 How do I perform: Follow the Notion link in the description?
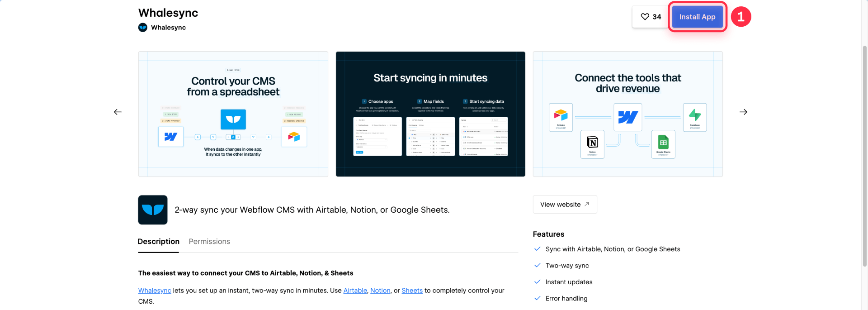coord(380,291)
